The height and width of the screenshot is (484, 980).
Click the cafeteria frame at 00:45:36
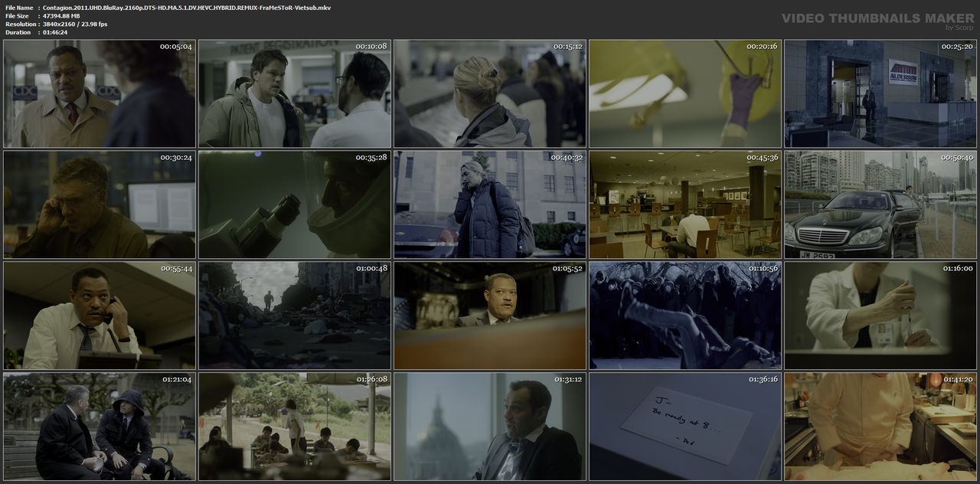[685, 204]
